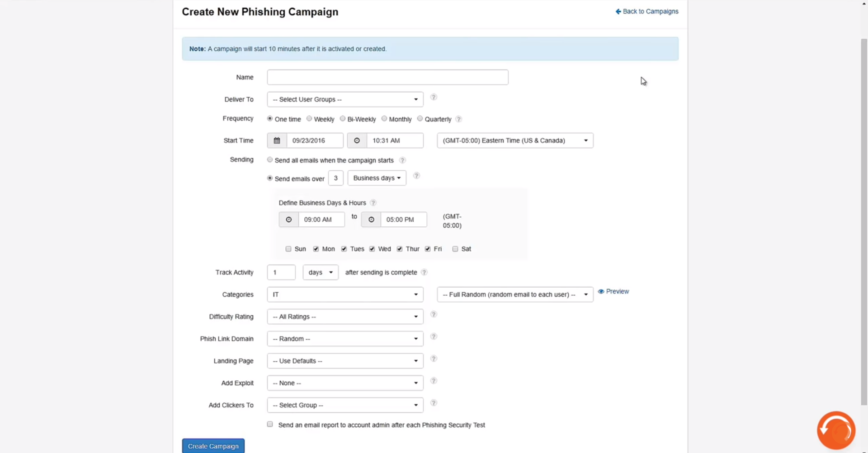
Task: Click help icon beside Business days dropdown
Action: tap(416, 176)
